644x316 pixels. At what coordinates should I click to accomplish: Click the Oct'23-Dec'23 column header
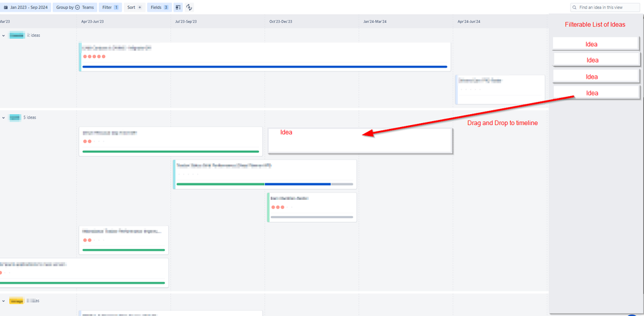tap(280, 21)
